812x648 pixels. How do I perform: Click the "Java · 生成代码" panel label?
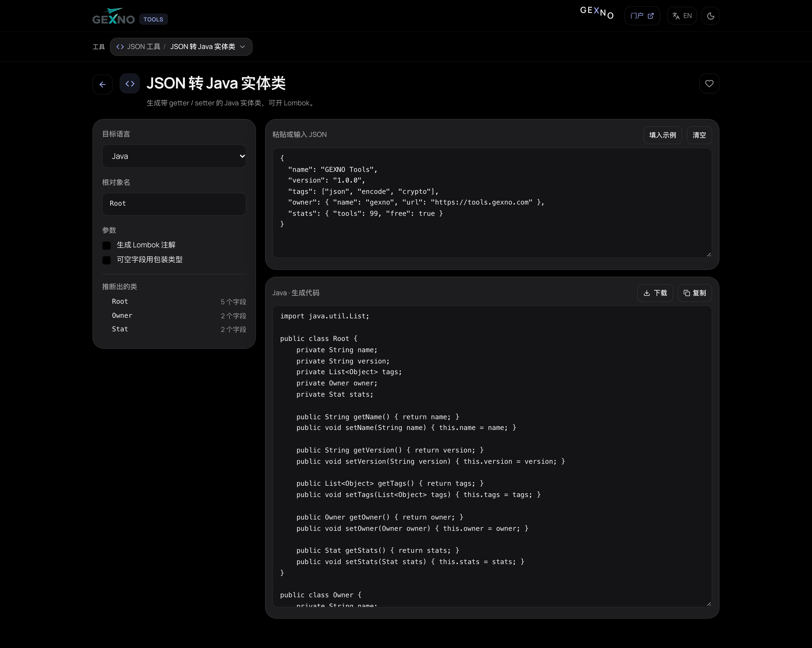tap(296, 293)
